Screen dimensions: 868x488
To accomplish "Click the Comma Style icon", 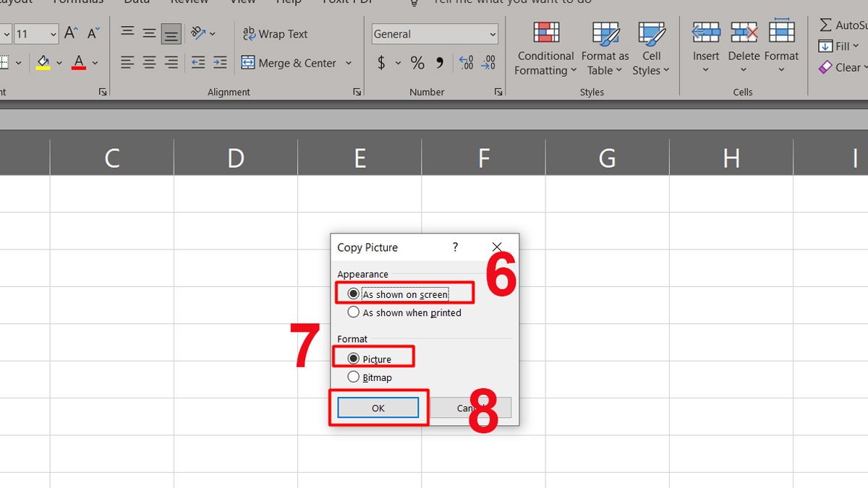I will click(439, 63).
